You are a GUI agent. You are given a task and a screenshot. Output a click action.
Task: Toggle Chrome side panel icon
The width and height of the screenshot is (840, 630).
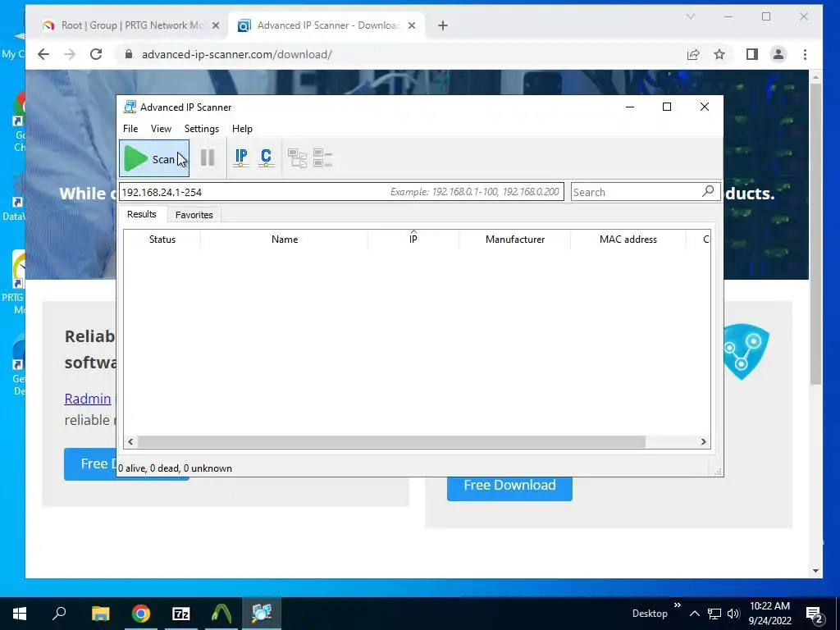[x=752, y=54]
